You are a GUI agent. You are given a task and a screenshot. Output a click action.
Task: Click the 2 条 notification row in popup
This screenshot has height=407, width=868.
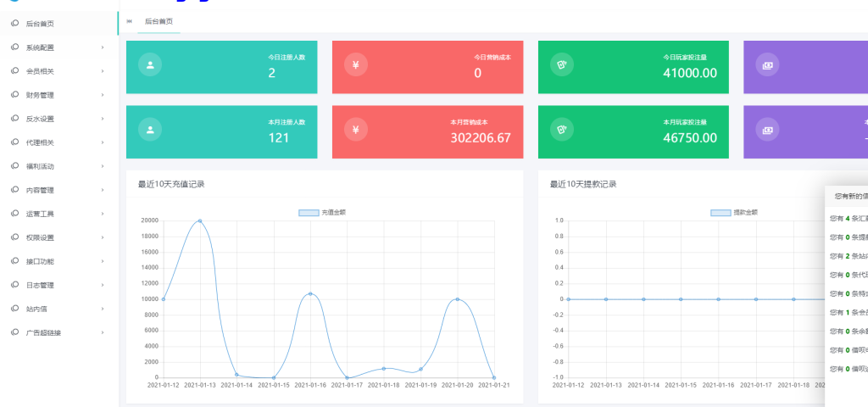tap(847, 256)
